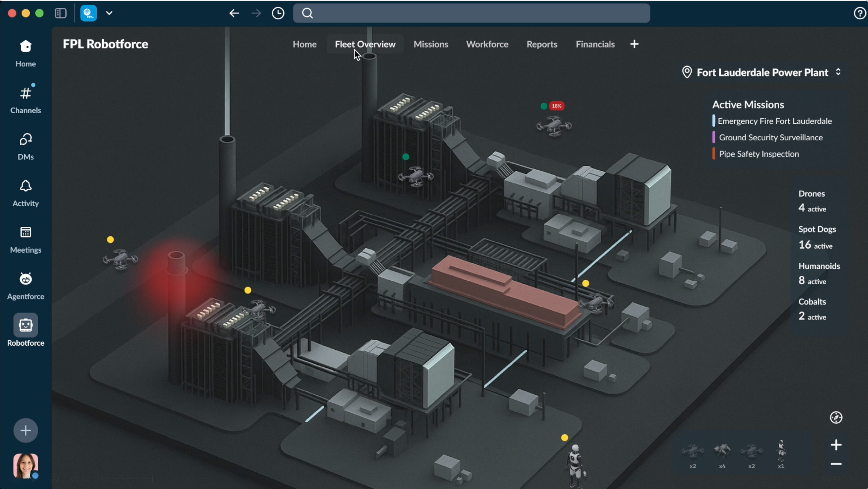Open Agentforce in the sidebar
The height and width of the screenshot is (489, 868).
26,286
